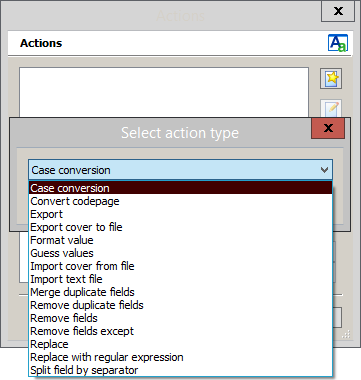This screenshot has height=380, width=361.
Task: Select Replace with regular expression
Action: 180,357
